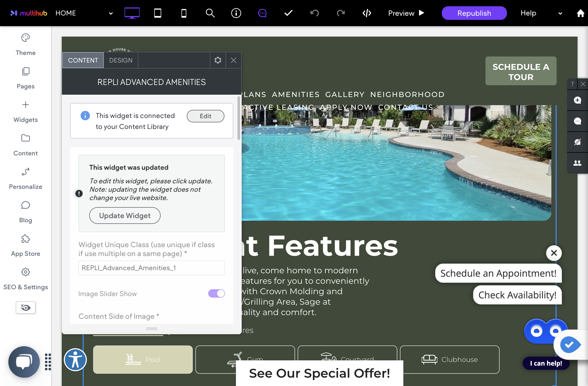Screen dimensions: 588x386
Task: Click the widget panel scrollbar
Action: pos(239,118)
